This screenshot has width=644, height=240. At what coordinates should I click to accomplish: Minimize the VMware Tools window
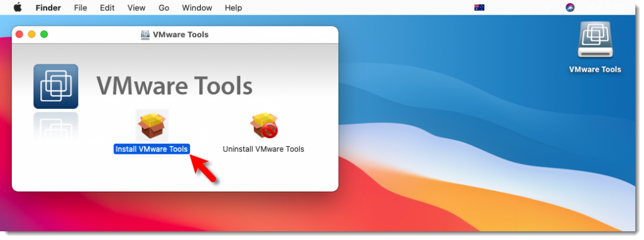coord(31,35)
